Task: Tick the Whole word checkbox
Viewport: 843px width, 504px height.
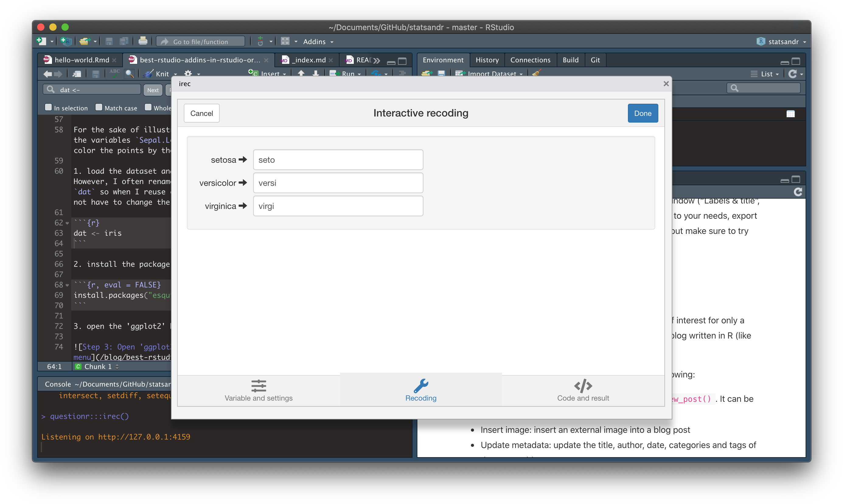Action: 148,108
